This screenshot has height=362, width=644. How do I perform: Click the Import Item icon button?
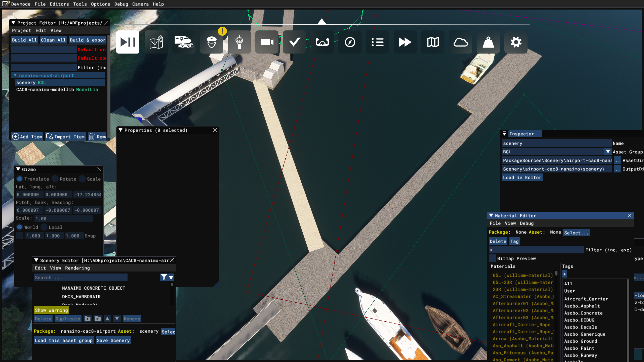point(66,137)
